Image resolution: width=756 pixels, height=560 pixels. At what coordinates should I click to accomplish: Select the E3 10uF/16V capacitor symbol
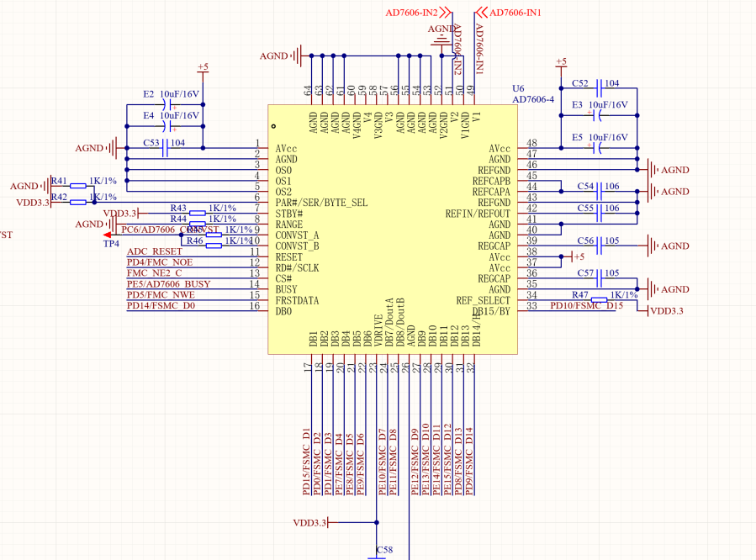tap(597, 116)
